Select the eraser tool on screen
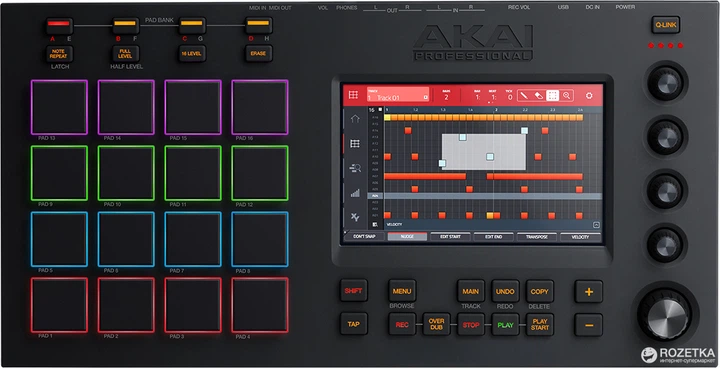Image resolution: width=720 pixels, height=368 pixels. click(x=539, y=96)
